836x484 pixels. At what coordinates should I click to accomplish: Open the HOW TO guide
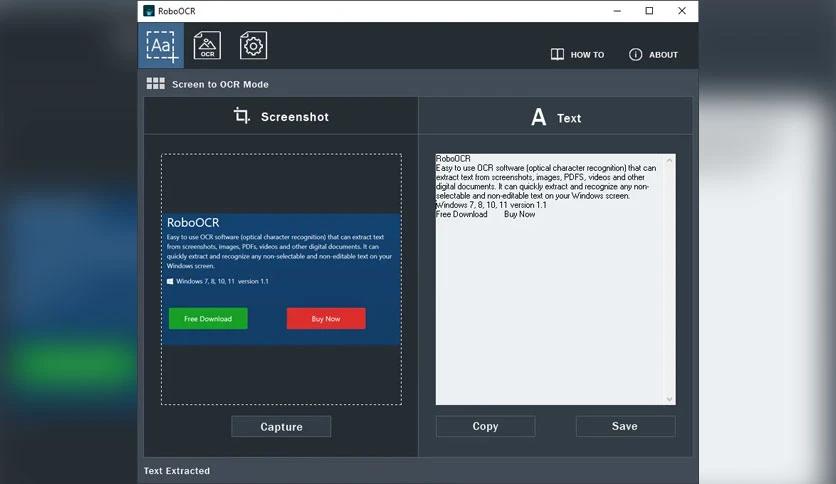[x=577, y=54]
